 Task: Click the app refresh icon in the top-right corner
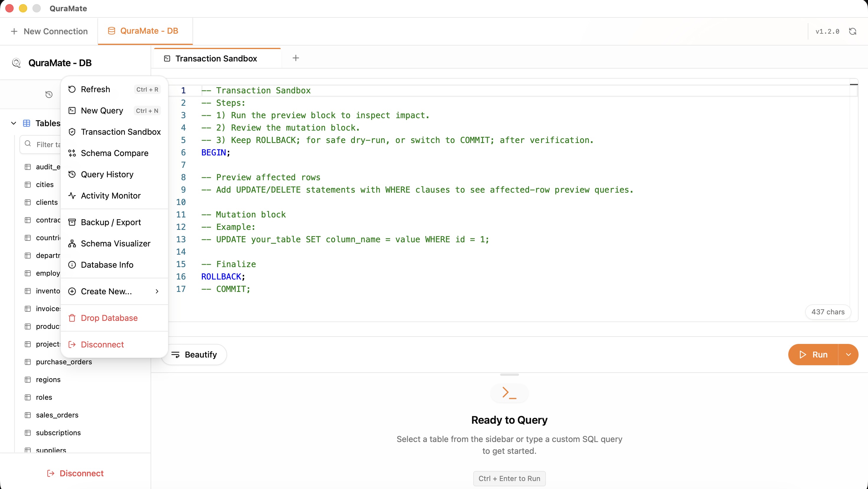coord(853,31)
